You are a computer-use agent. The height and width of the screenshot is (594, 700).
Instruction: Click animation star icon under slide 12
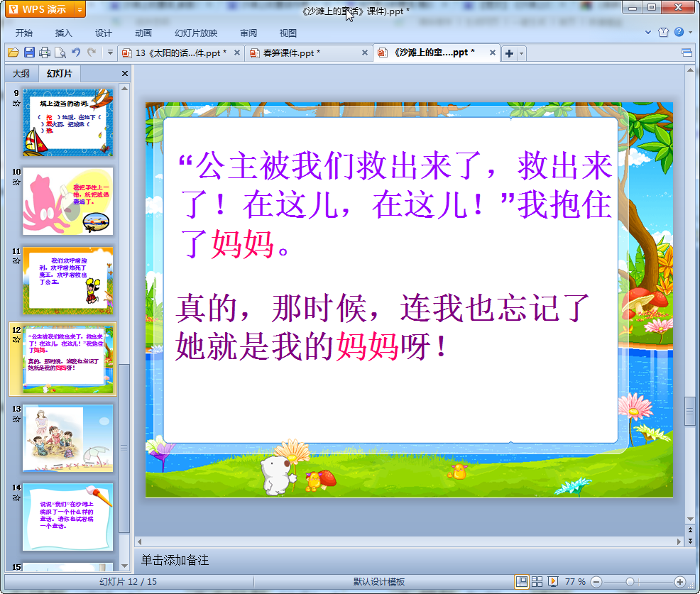coord(16,340)
